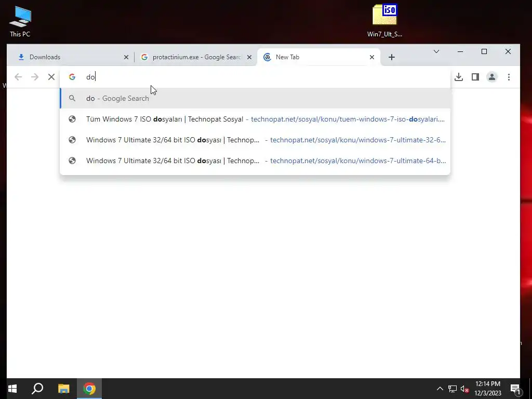Close the New Tab tab

372,57
